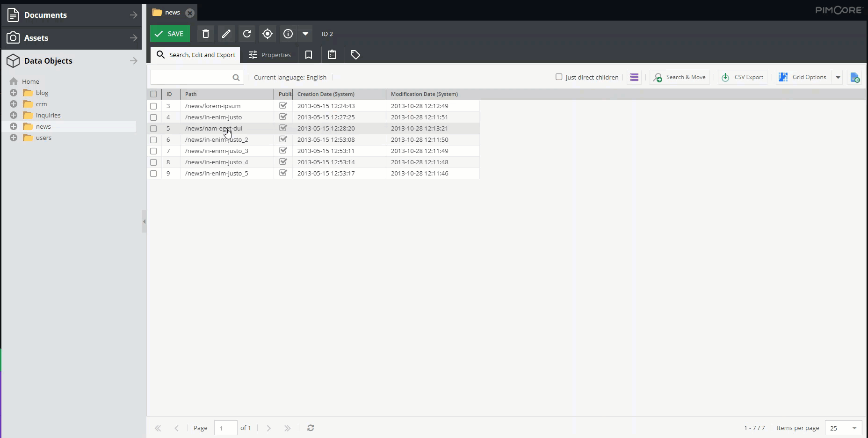Sort by Modification Date (System) header
Viewport: 868px width, 438px height.
pyautogui.click(x=433, y=94)
